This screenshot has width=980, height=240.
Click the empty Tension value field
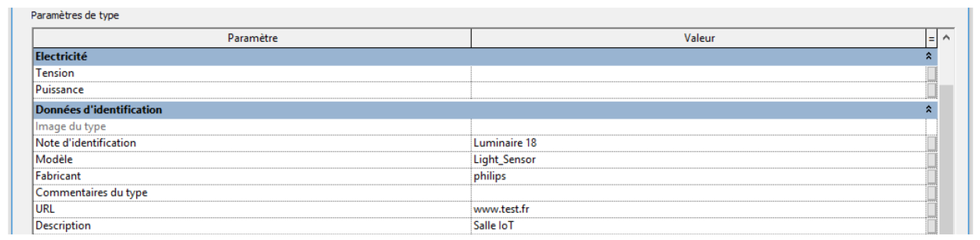[x=699, y=73]
